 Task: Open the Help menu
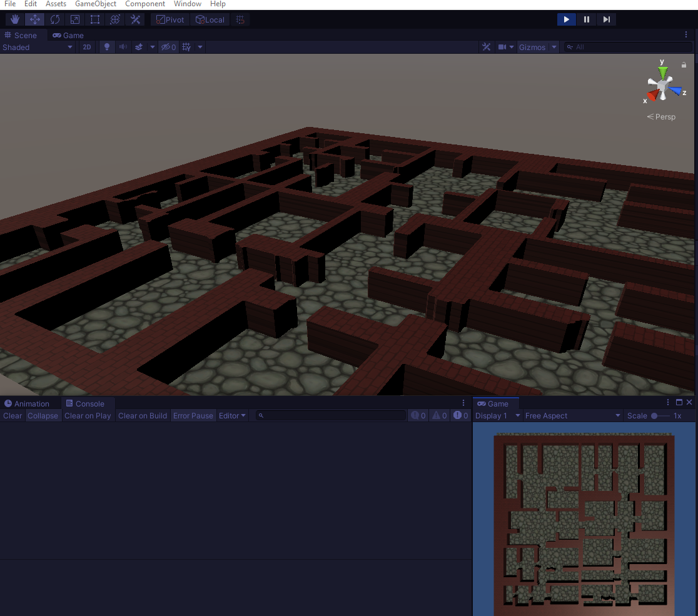point(218,4)
